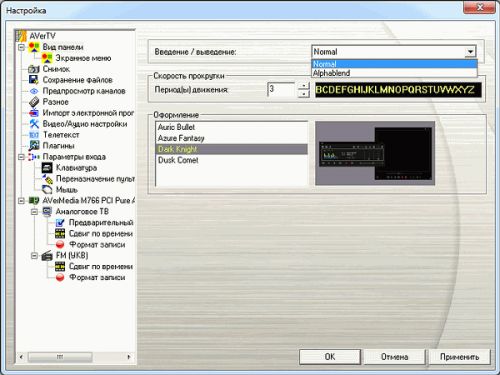Increase scrolling period with up spinner
The image size is (500, 375).
pos(303,86)
